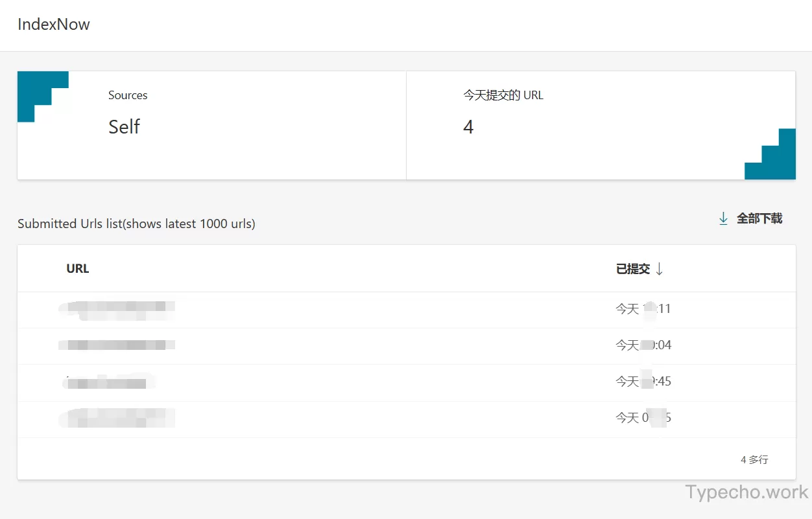Select the Sources label in the summary card
The height and width of the screenshot is (519, 812).
coord(128,95)
